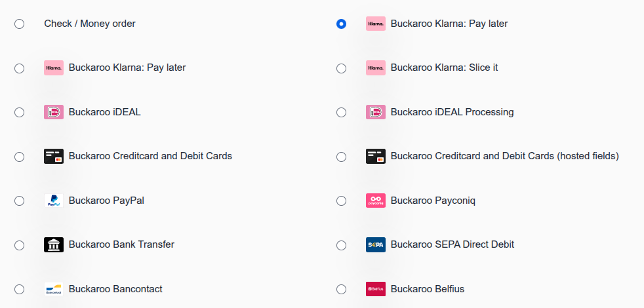The width and height of the screenshot is (644, 308).
Task: Click the SEPA Direct Debit logo
Action: (x=376, y=245)
